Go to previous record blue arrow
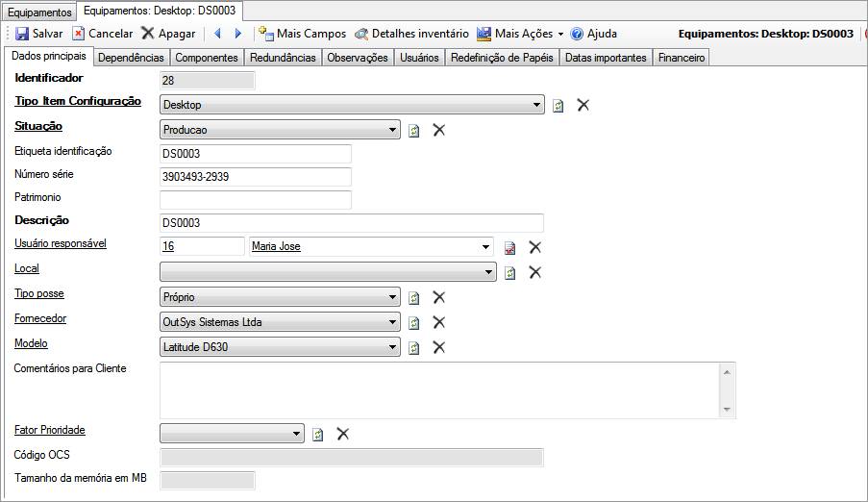868x502 pixels. [x=217, y=34]
